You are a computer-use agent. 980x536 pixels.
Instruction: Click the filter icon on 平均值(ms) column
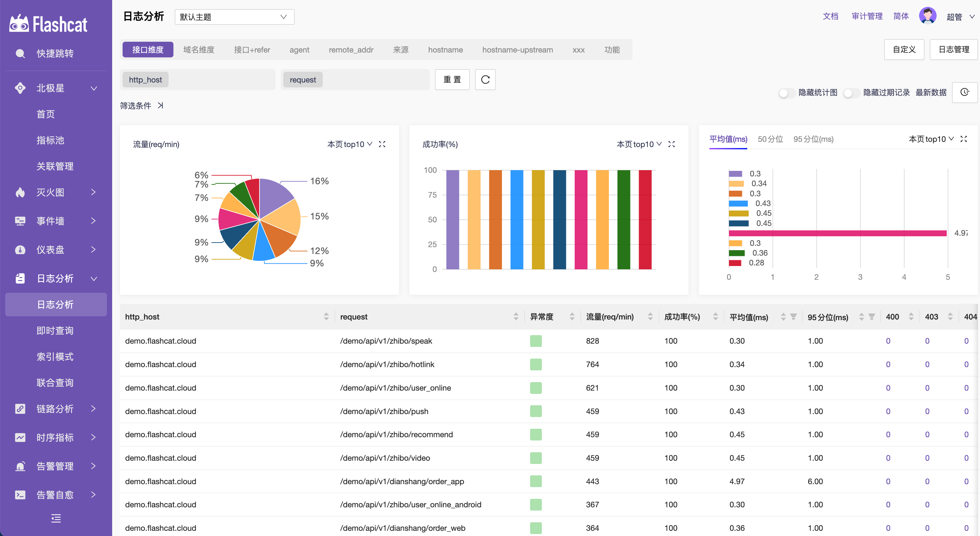point(793,317)
